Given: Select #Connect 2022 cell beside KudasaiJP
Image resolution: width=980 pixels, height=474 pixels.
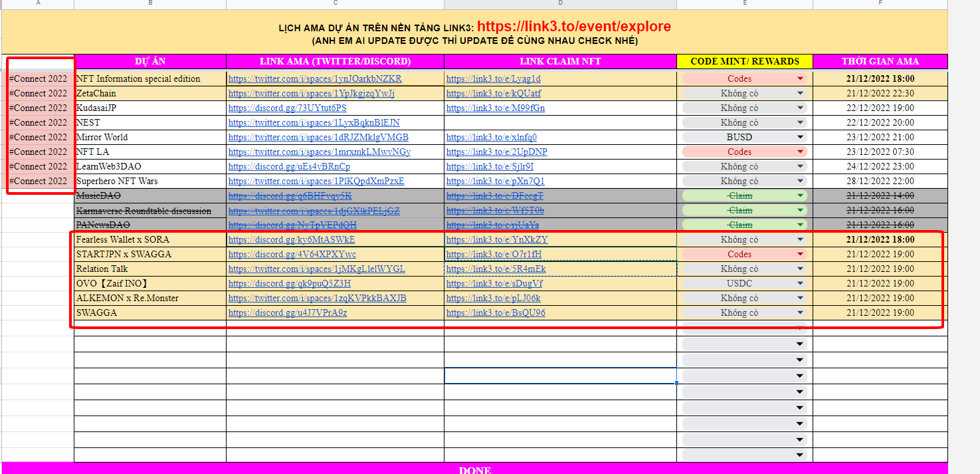Looking at the screenshot, I should coord(38,108).
